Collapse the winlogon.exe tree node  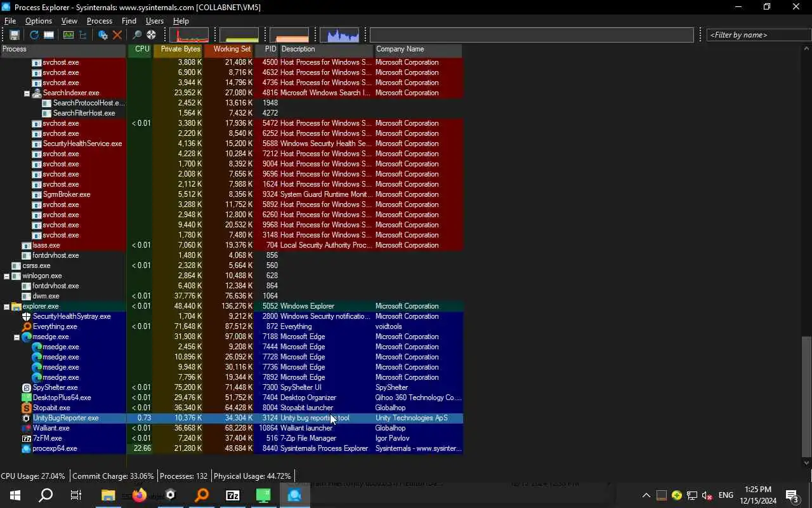[x=6, y=276]
